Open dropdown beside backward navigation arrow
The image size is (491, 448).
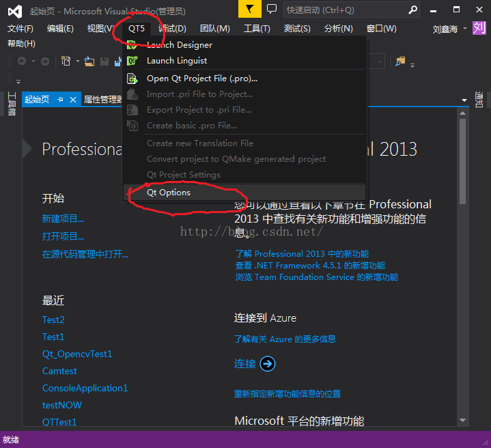tap(33, 61)
